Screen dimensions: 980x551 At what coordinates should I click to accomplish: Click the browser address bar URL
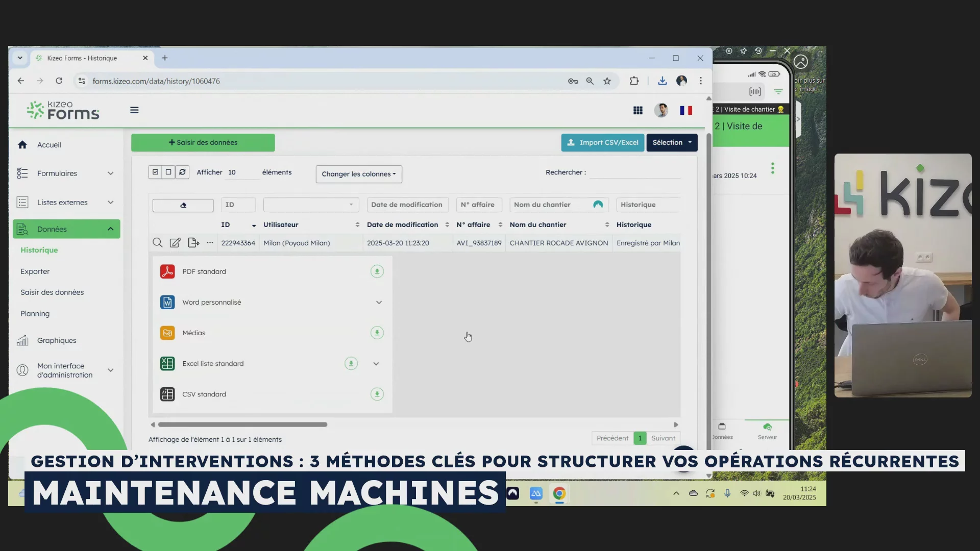(x=156, y=81)
